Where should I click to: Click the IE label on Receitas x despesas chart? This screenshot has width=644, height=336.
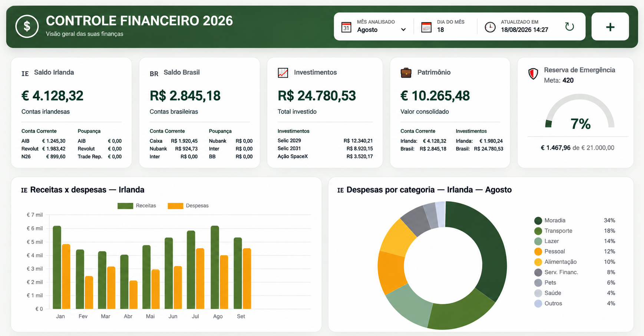coord(24,190)
